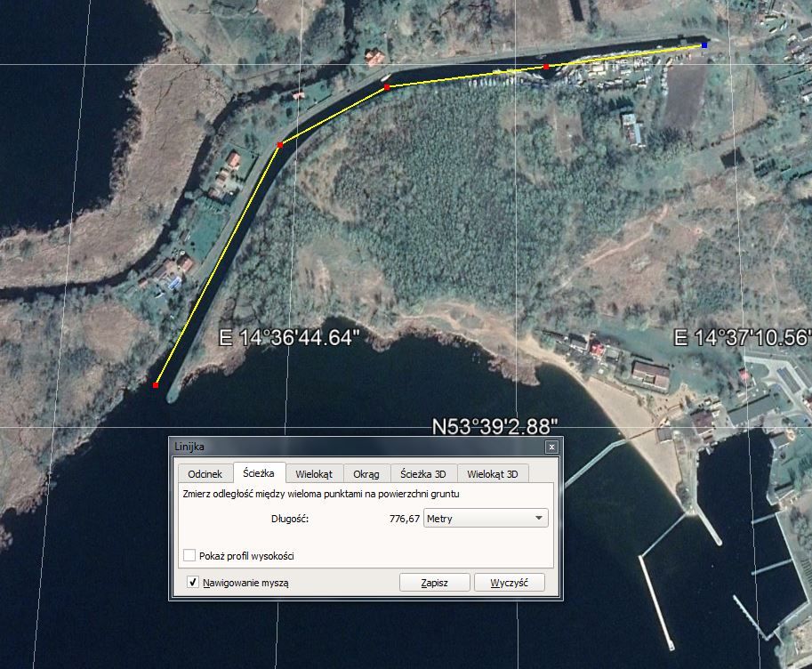Select the Ścieżka tab
The width and height of the screenshot is (812, 669).
coord(259,474)
